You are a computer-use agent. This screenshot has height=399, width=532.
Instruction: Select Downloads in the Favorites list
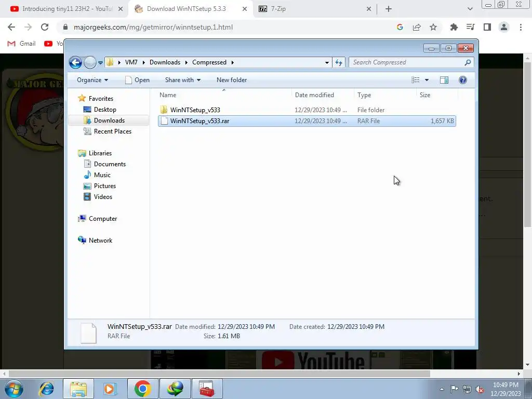pos(109,121)
